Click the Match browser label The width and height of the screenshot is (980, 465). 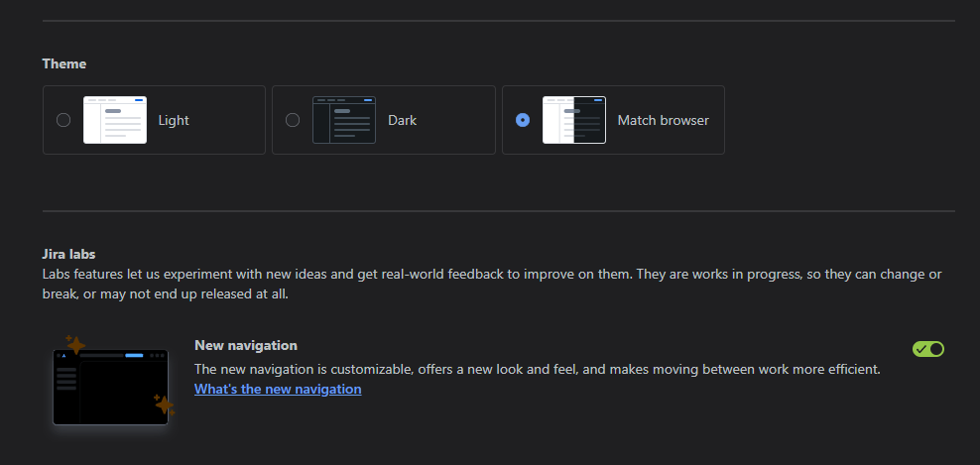(664, 120)
